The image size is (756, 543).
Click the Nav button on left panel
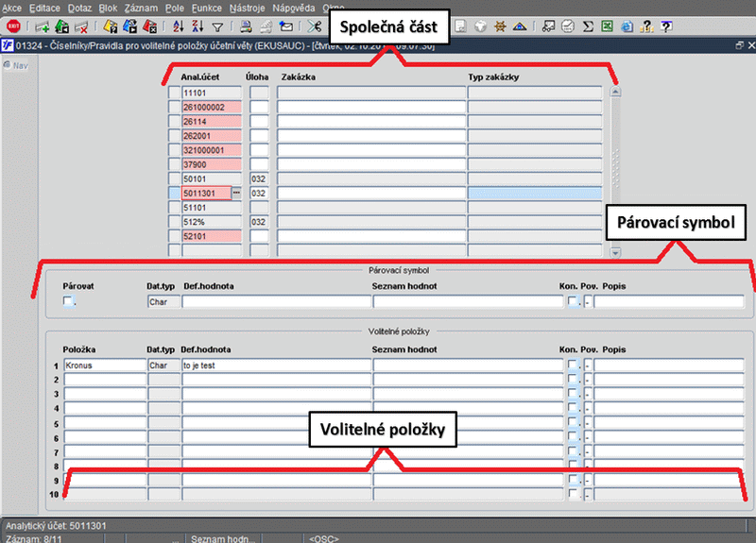16,65
